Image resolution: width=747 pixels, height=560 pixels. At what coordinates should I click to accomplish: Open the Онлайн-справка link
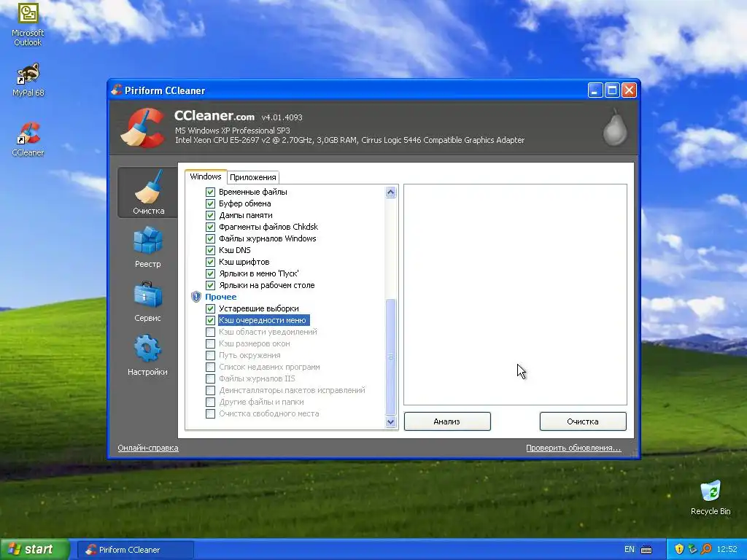(x=147, y=448)
